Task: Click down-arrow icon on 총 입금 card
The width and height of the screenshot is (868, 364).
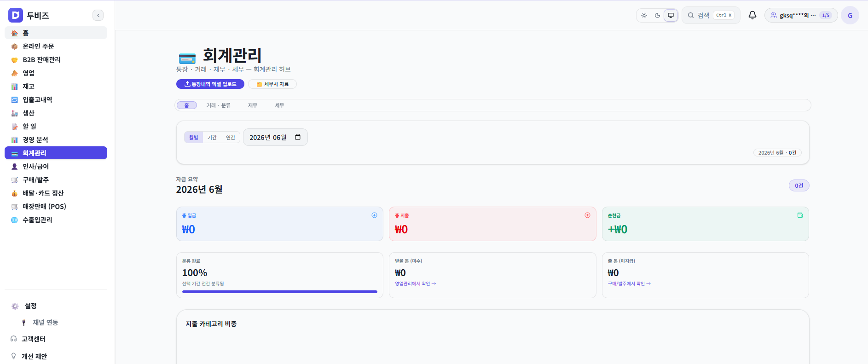Action: tap(374, 215)
